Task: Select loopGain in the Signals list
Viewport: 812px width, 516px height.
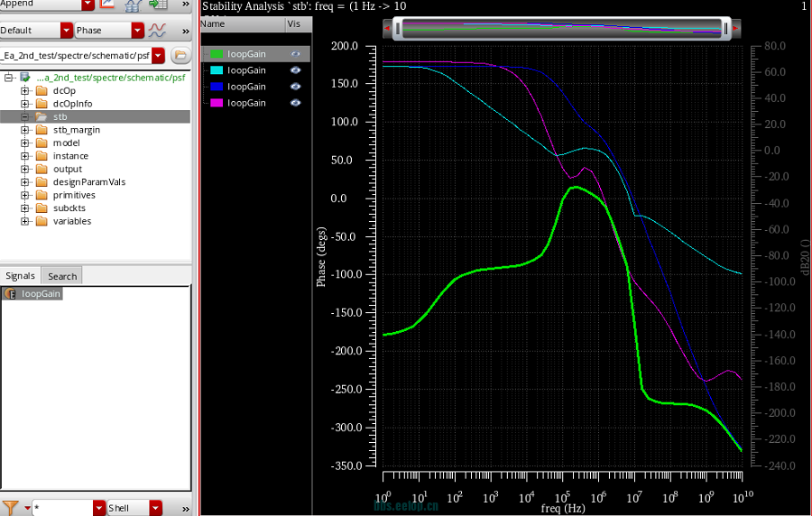Action: (x=32, y=294)
